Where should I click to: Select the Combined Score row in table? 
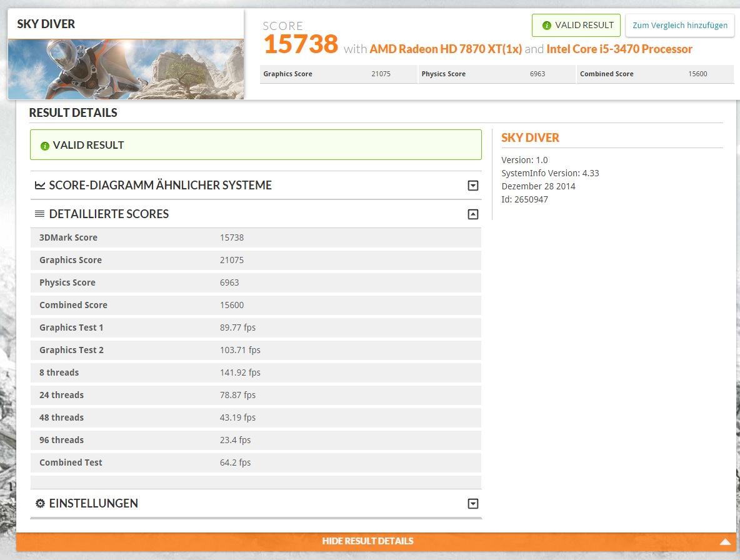pyautogui.click(x=256, y=305)
